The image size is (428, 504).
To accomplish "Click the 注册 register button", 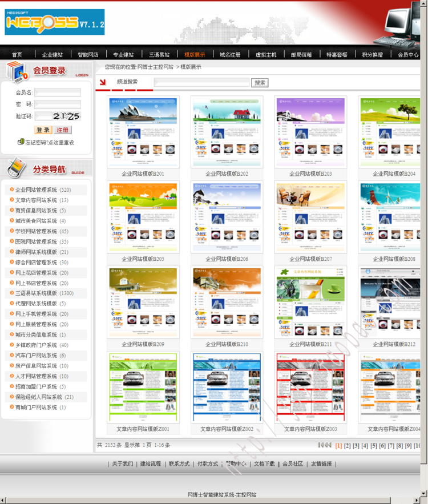I will pos(63,130).
